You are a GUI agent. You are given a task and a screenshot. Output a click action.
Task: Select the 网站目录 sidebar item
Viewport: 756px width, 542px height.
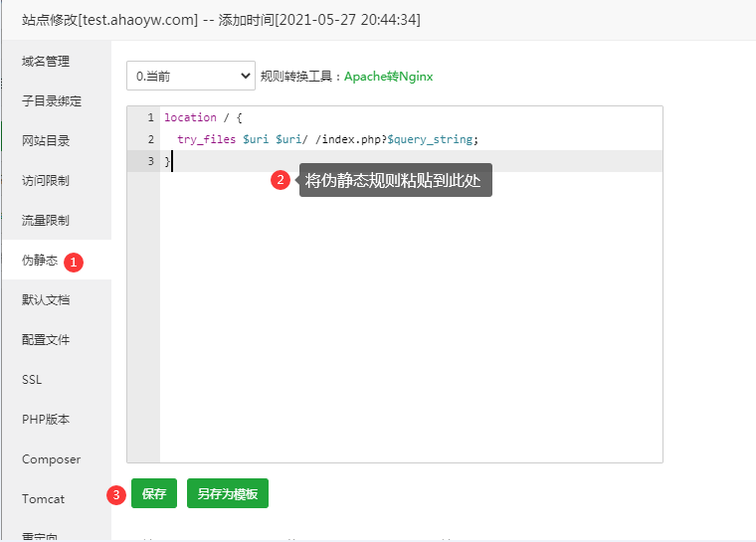point(46,141)
